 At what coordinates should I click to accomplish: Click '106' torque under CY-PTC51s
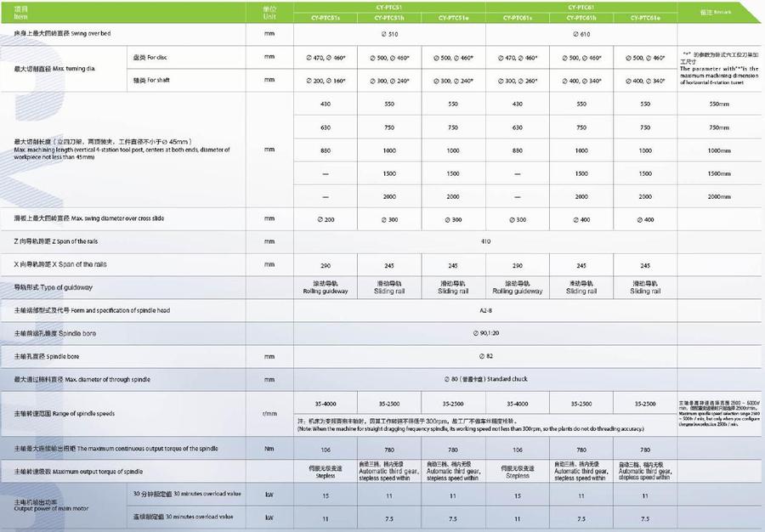326,450
